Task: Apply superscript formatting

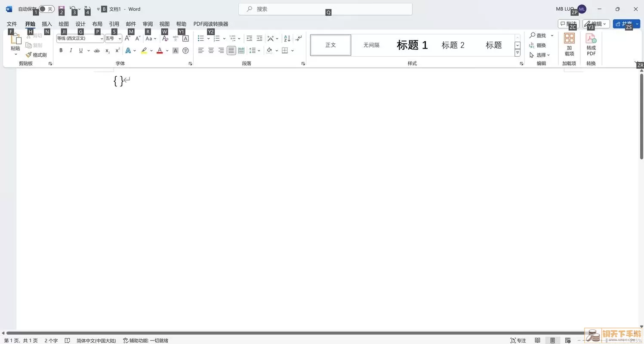Action: pos(117,51)
